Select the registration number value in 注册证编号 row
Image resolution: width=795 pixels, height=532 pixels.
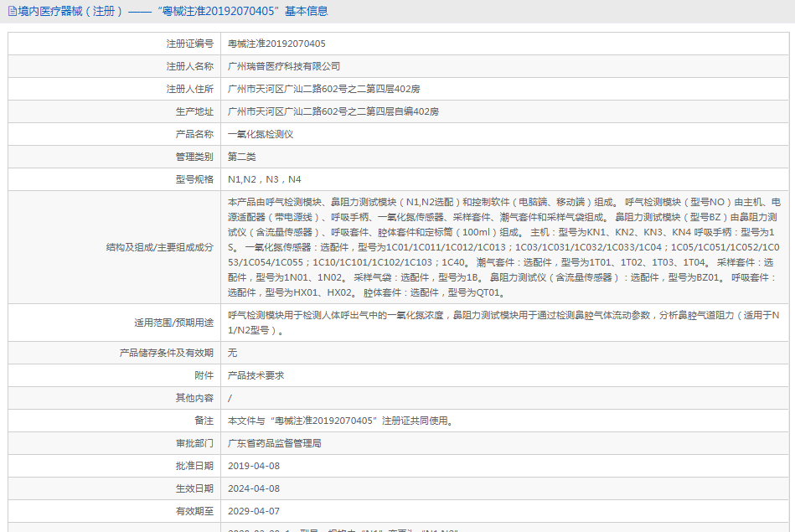pos(276,44)
